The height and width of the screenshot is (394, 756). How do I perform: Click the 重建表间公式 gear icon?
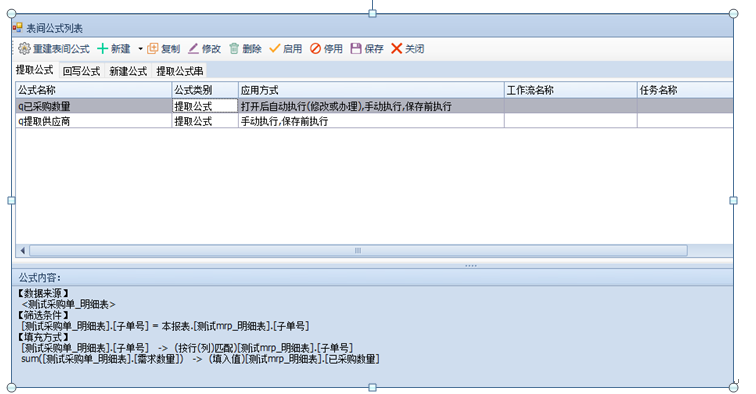click(x=24, y=49)
